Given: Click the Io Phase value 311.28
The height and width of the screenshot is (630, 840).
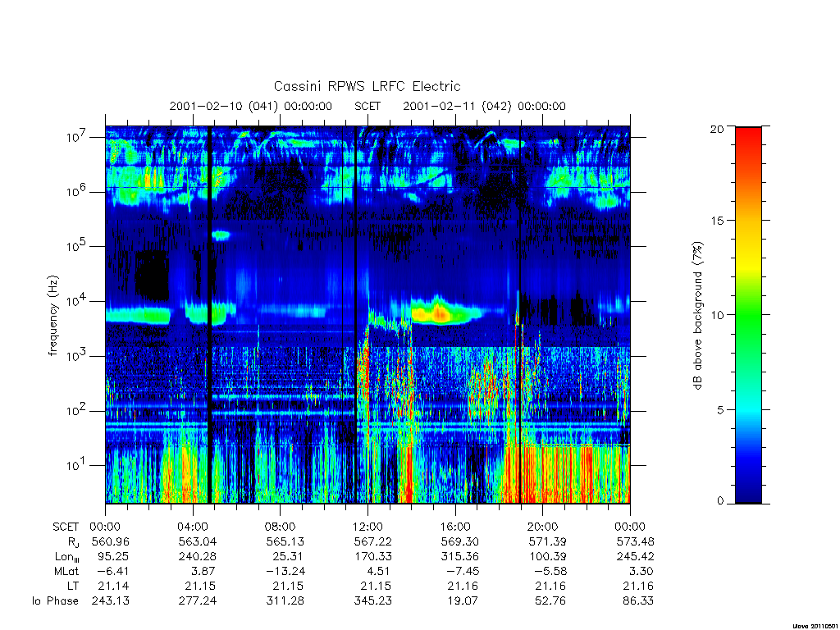Looking at the screenshot, I should pyautogui.click(x=285, y=601).
